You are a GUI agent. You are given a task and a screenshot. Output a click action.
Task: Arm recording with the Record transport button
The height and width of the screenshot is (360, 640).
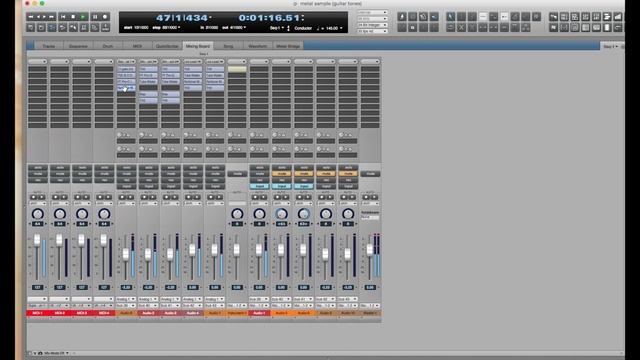(x=105, y=17)
